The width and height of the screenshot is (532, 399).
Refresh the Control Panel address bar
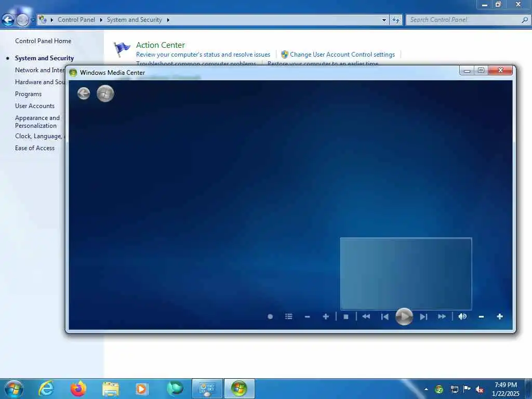395,20
